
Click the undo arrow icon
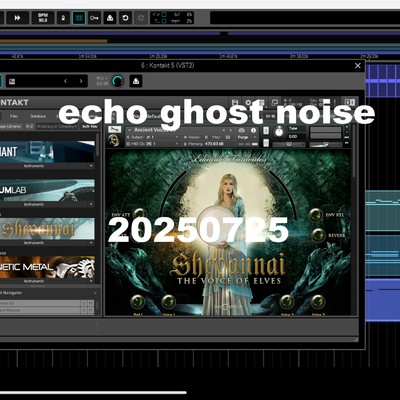[x=125, y=18]
